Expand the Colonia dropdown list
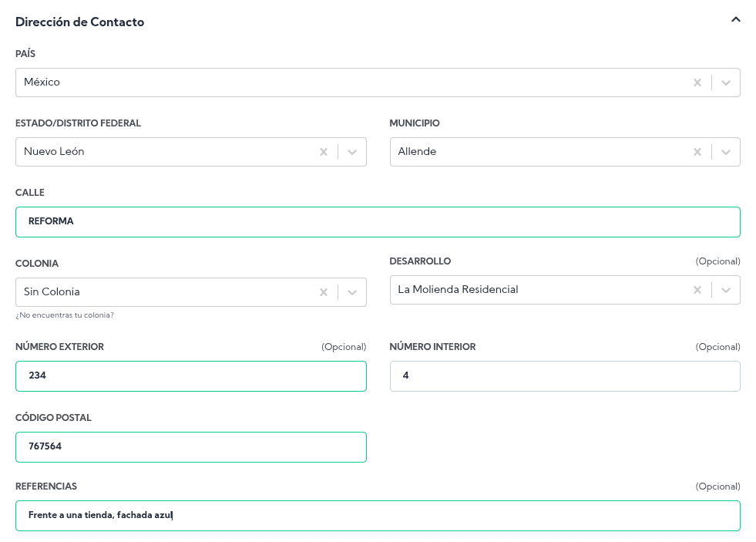This screenshot has width=756, height=542. tap(352, 292)
